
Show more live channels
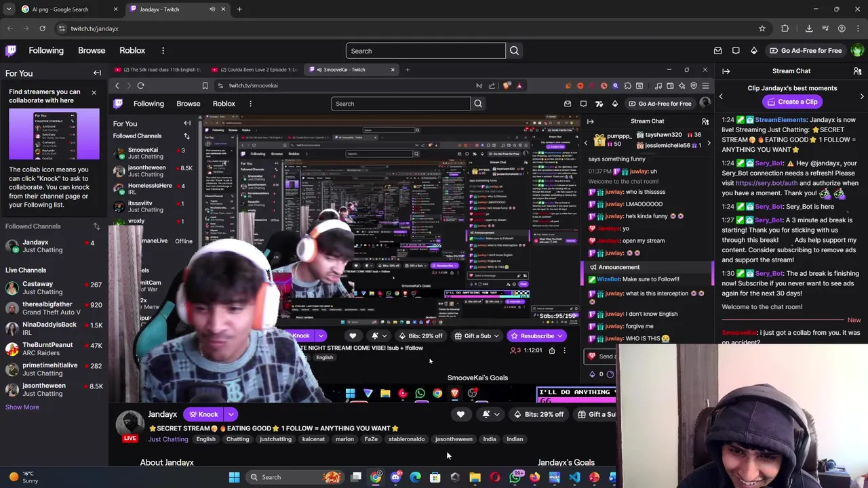click(22, 407)
